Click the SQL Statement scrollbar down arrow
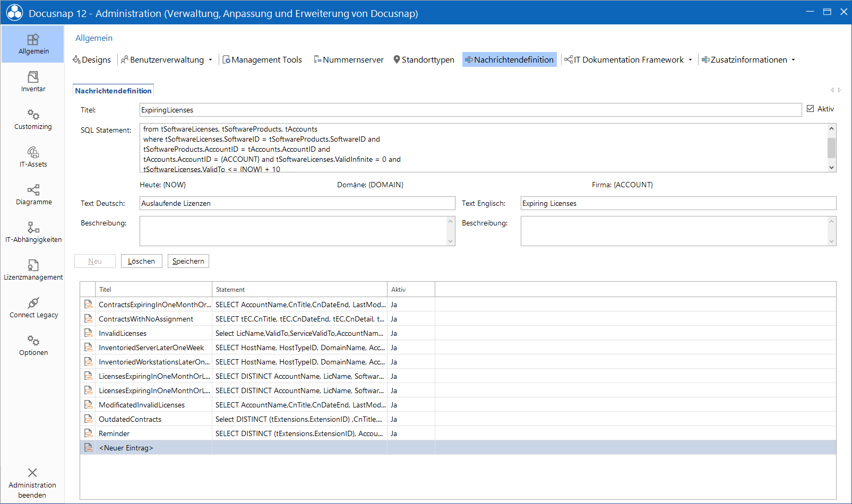 (831, 167)
